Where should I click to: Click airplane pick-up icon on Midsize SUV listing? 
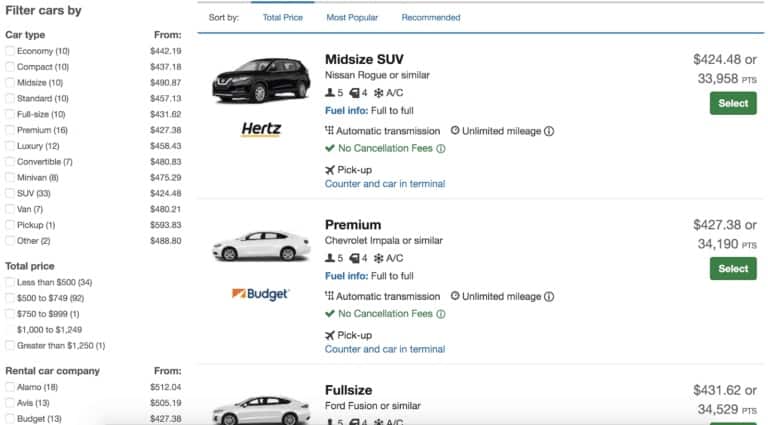[330, 170]
